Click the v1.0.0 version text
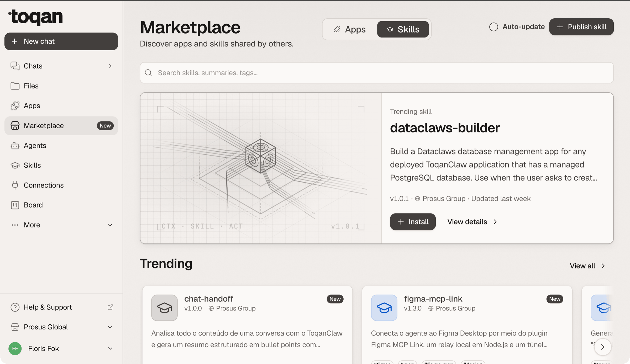 point(193,308)
